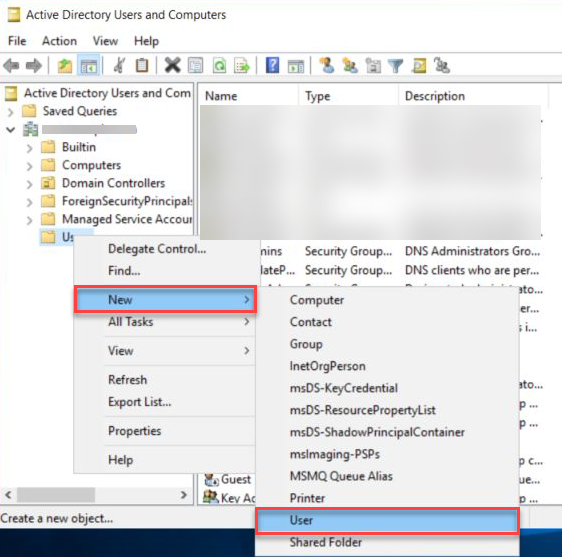Click the Domain Controllers folder icon
Viewport: 562px width, 557px height.
click(48, 183)
